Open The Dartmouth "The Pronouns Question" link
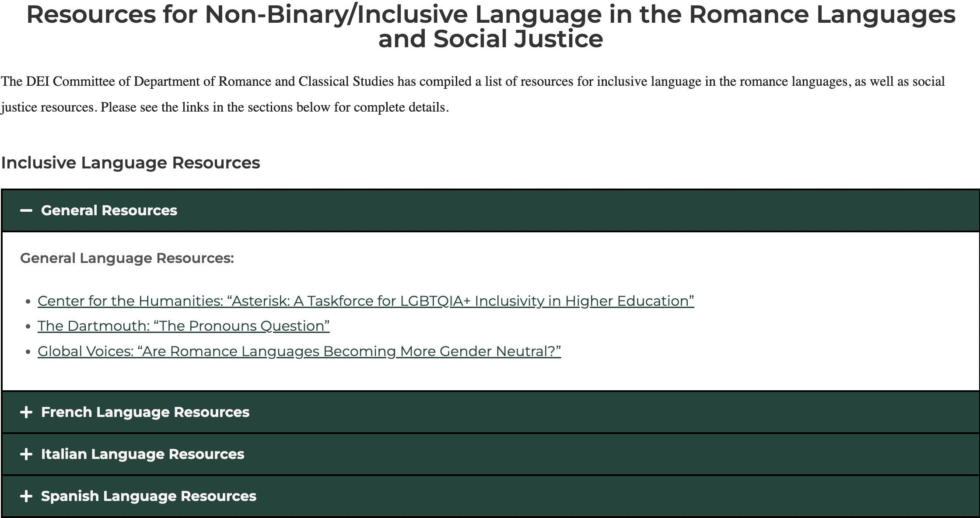Screen dimensions: 980x518 (x=183, y=326)
